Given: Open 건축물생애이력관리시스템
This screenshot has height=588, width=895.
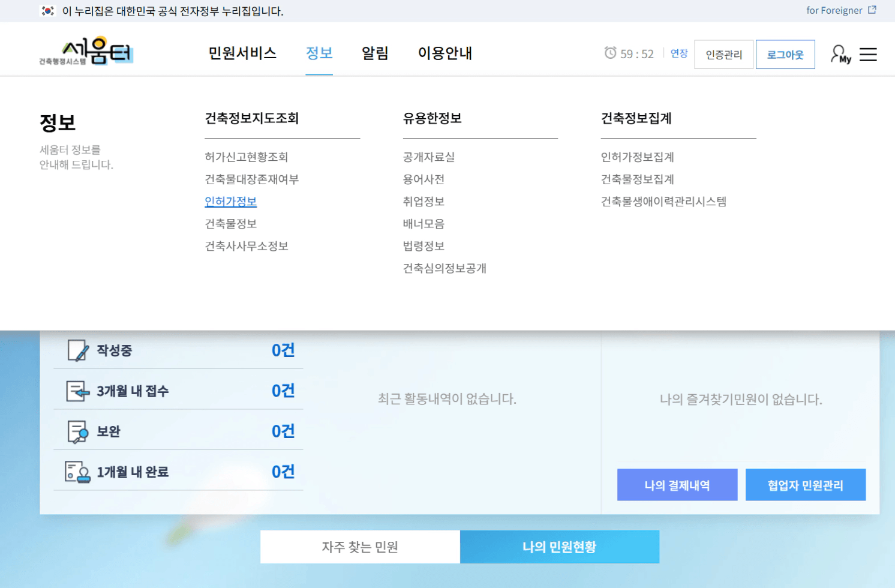Looking at the screenshot, I should tap(663, 202).
